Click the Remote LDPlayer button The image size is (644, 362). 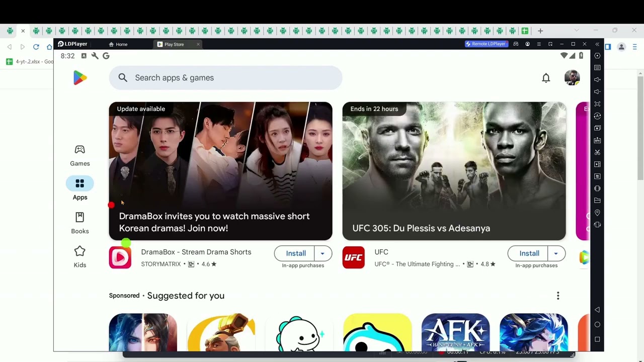[x=487, y=44]
